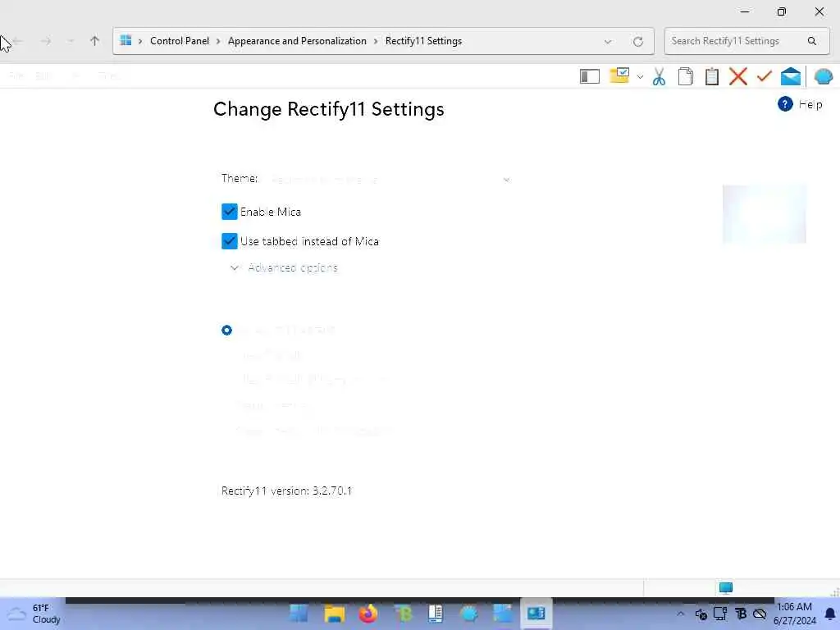Screen dimensions: 840x630
Task: Click the active Control Panel taskbar icon
Action: point(536,614)
